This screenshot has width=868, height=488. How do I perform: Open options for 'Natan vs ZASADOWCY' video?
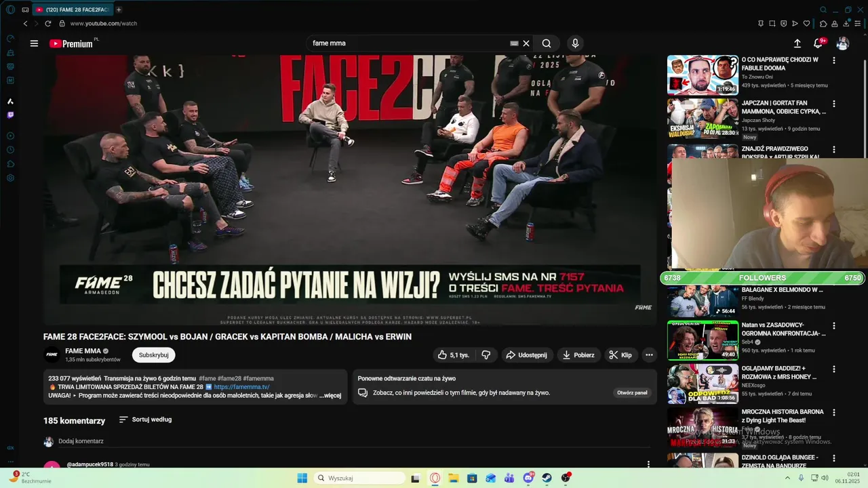point(834,325)
